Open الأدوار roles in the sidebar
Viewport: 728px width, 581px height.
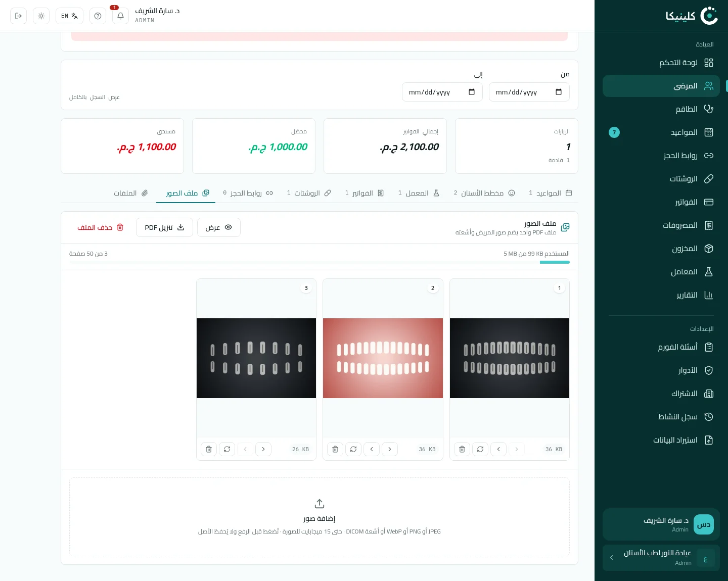tap(661, 370)
